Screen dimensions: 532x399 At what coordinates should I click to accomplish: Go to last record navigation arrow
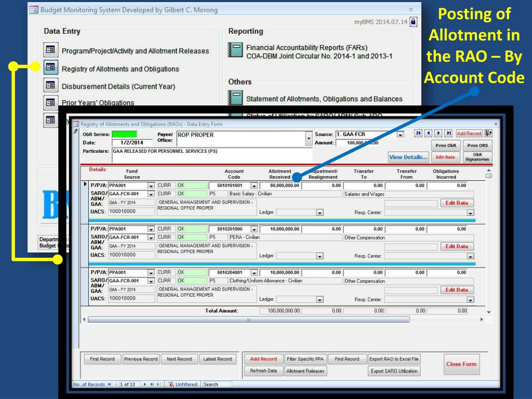pos(448,133)
